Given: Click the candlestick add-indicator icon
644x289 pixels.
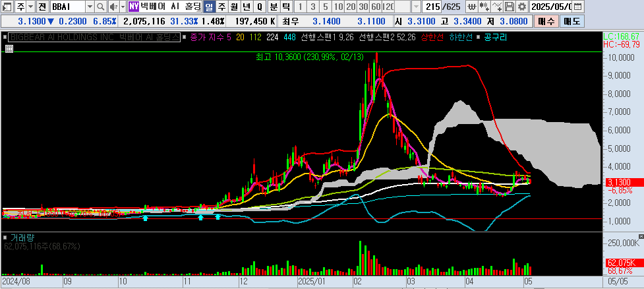Looking at the screenshot, I should point(484,6).
